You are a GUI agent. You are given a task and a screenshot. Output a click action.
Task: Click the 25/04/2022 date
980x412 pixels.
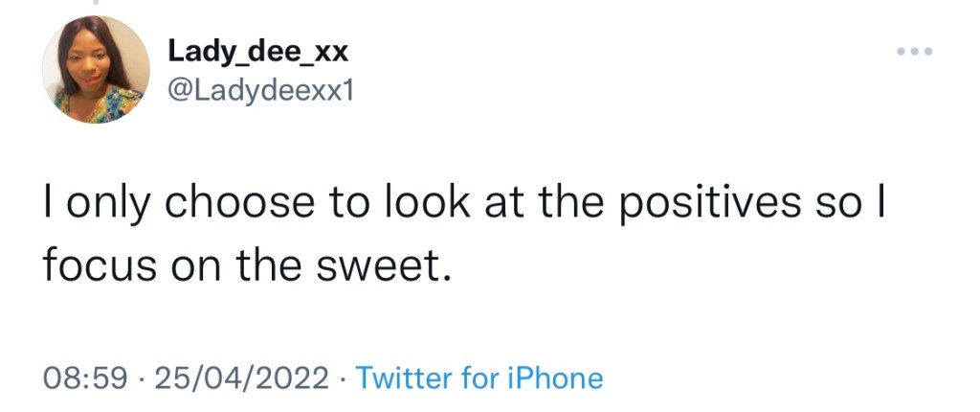241,378
